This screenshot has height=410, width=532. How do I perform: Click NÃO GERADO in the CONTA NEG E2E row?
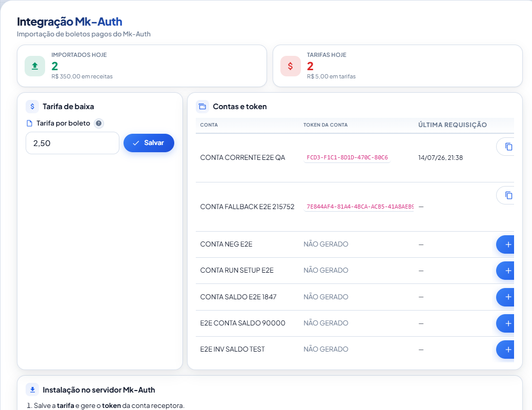click(326, 244)
